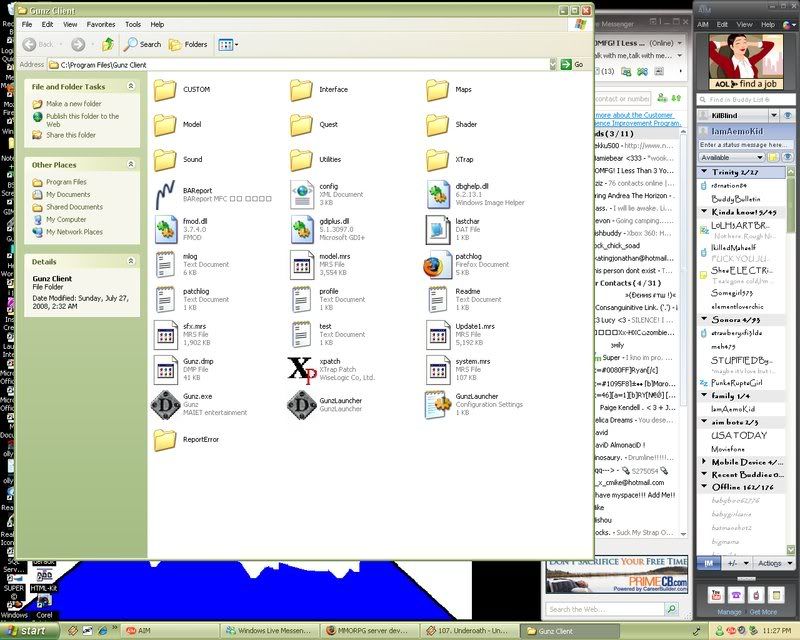The image size is (800, 640).
Task: Select the BAReport application icon
Action: pyautogui.click(x=165, y=195)
